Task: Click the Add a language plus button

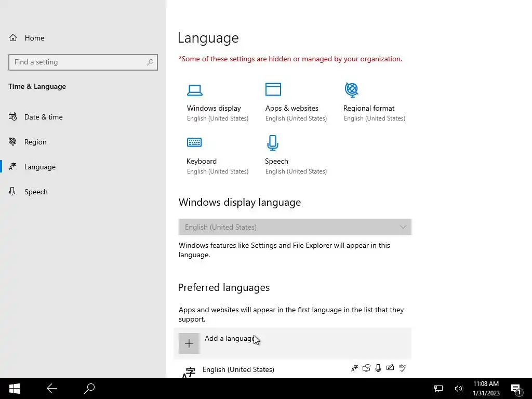Action: point(189,343)
